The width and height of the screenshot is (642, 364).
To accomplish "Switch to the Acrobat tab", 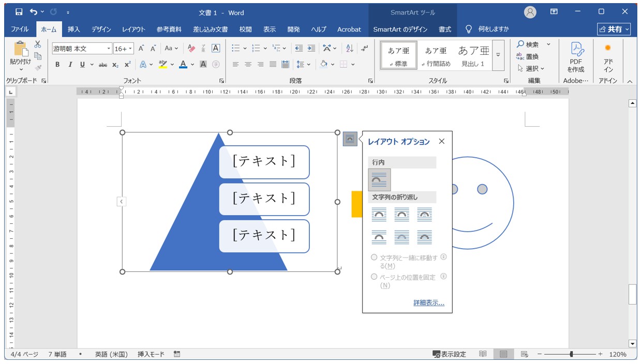I will 349,29.
